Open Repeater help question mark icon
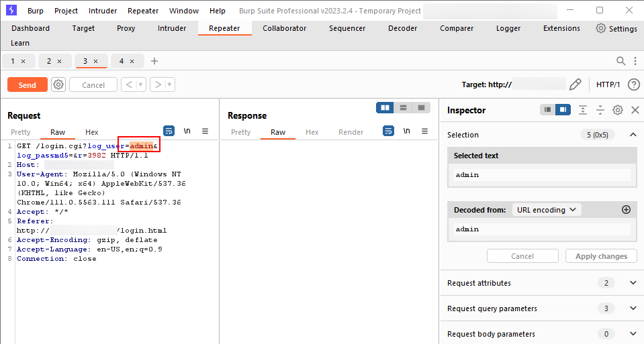Image resolution: width=644 pixels, height=344 pixels. pyautogui.click(x=634, y=84)
